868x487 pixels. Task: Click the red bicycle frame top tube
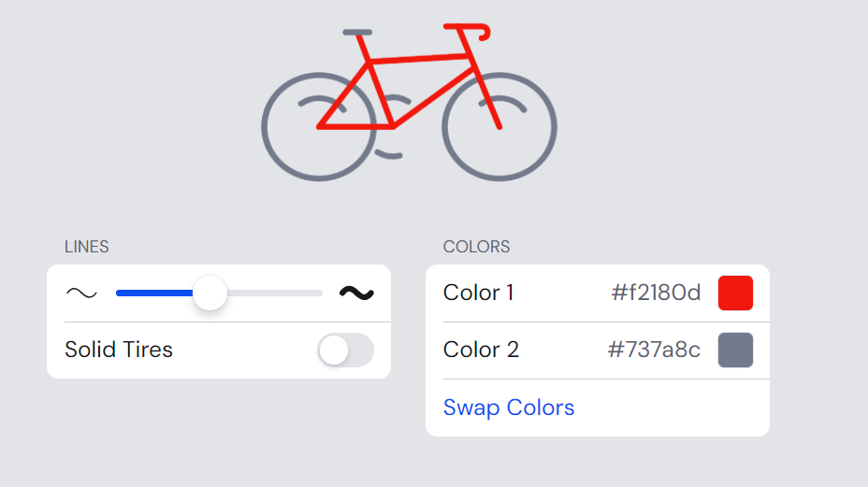coord(419,58)
